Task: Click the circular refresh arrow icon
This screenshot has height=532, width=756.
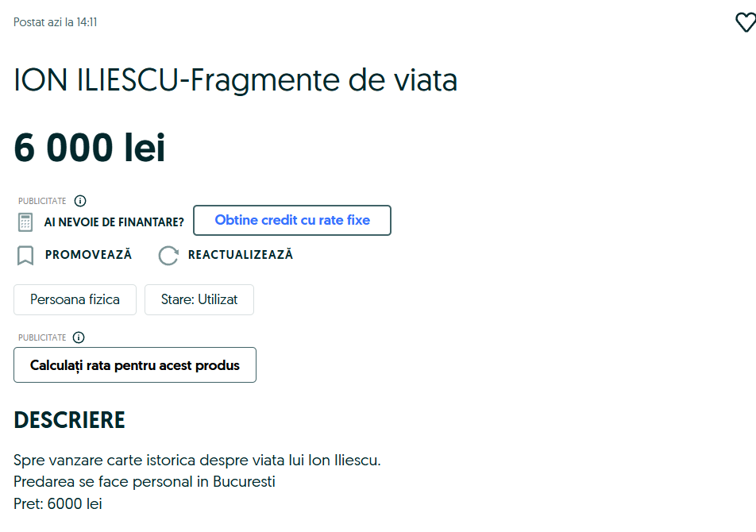Action: pos(168,256)
